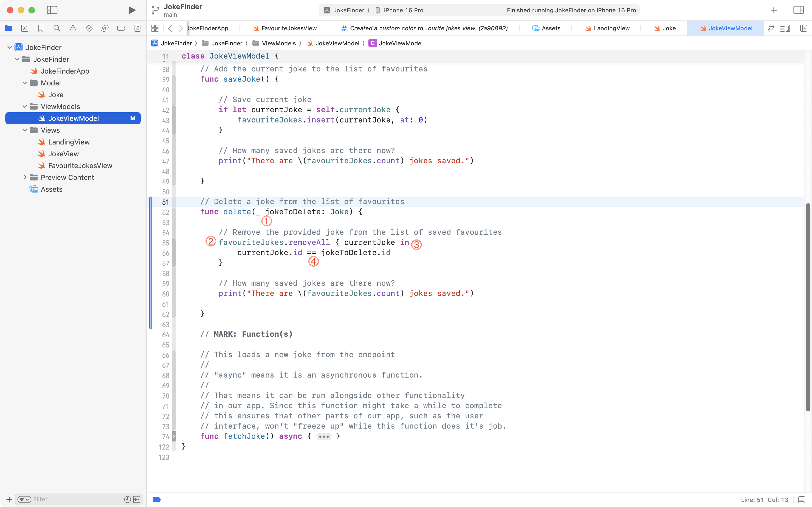Viewport: 812px width, 507px height.
Task: Run the app with the play button
Action: tap(132, 10)
